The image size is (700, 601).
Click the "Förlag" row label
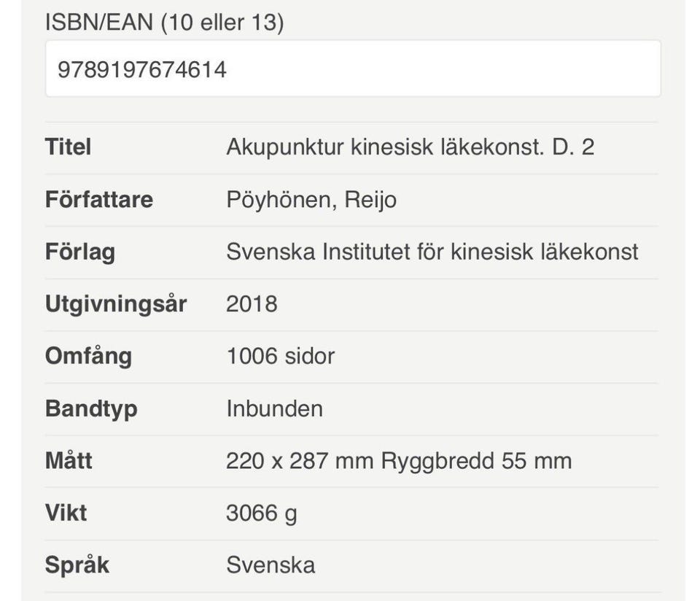point(80,252)
